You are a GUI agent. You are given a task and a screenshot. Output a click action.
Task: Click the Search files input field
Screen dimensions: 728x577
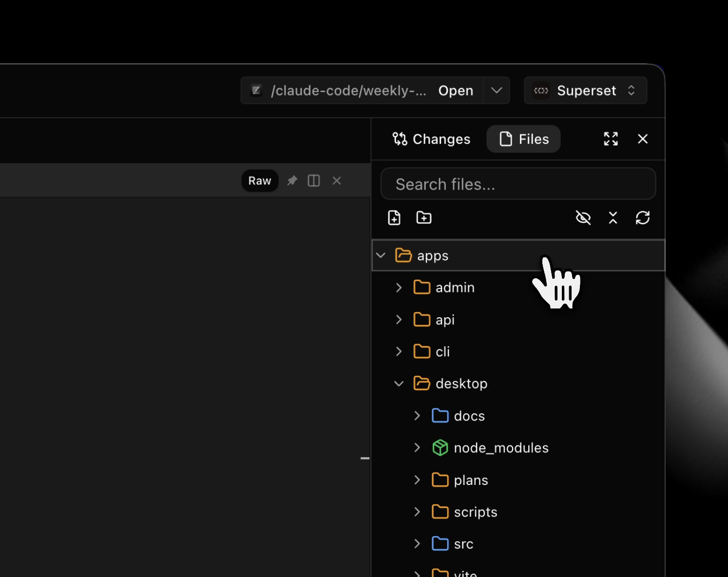click(x=518, y=184)
